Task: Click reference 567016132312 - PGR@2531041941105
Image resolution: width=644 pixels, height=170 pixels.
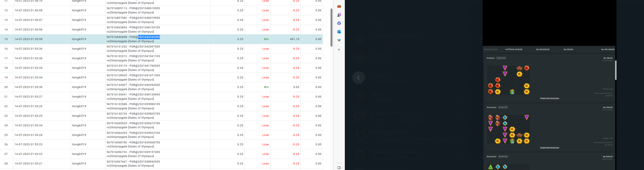Action: coord(133,56)
